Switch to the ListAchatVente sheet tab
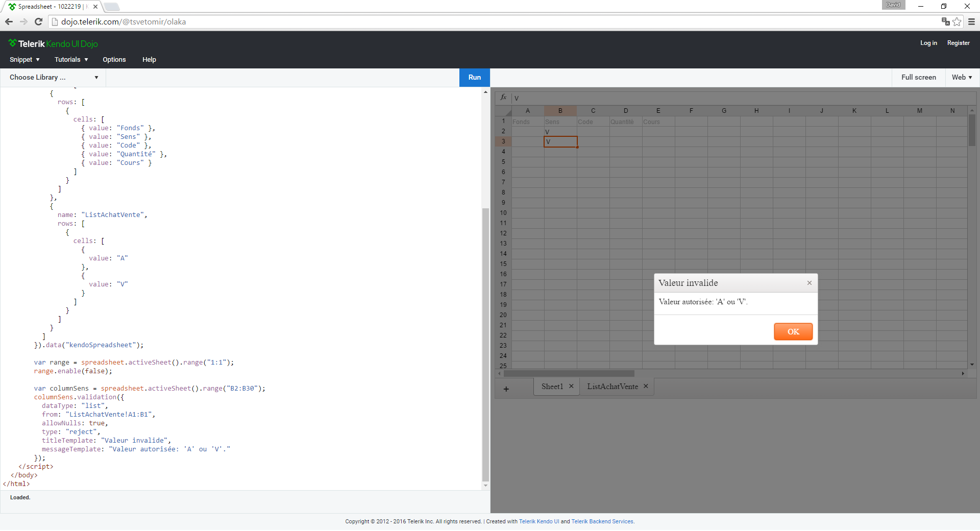 (612, 387)
